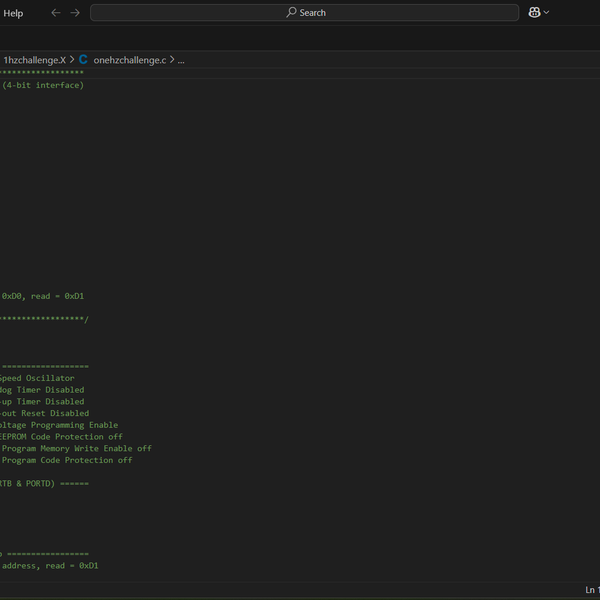The image size is (600, 600).
Task: Click the Go Forward arrow
Action: pos(75,13)
